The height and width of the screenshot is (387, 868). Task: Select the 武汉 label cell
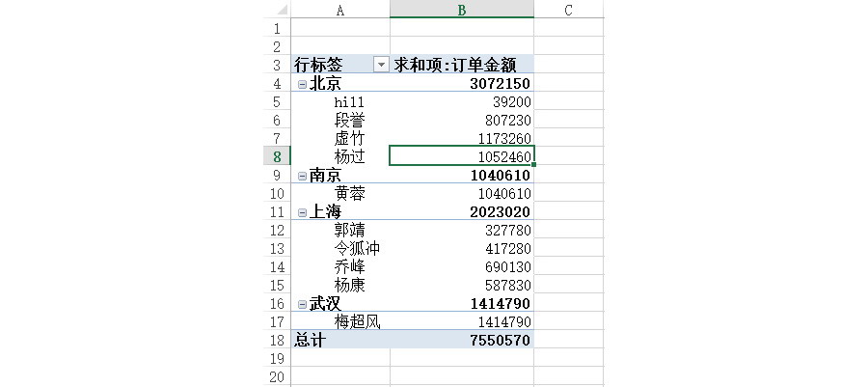point(339,303)
